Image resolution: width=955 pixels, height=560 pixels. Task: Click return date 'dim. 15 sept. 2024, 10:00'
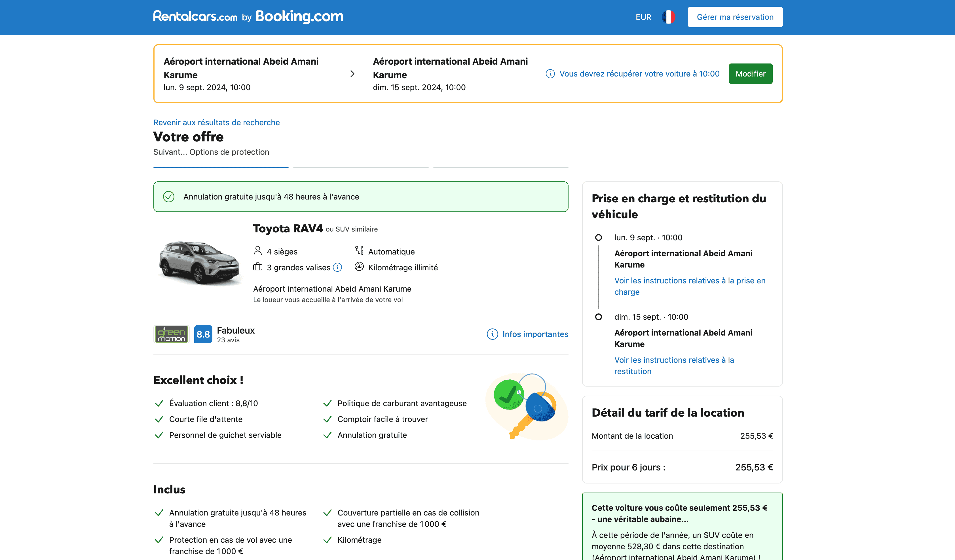419,87
